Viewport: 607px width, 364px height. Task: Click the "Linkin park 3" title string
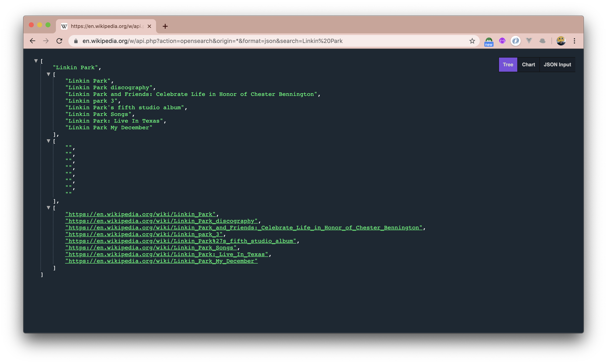click(92, 101)
